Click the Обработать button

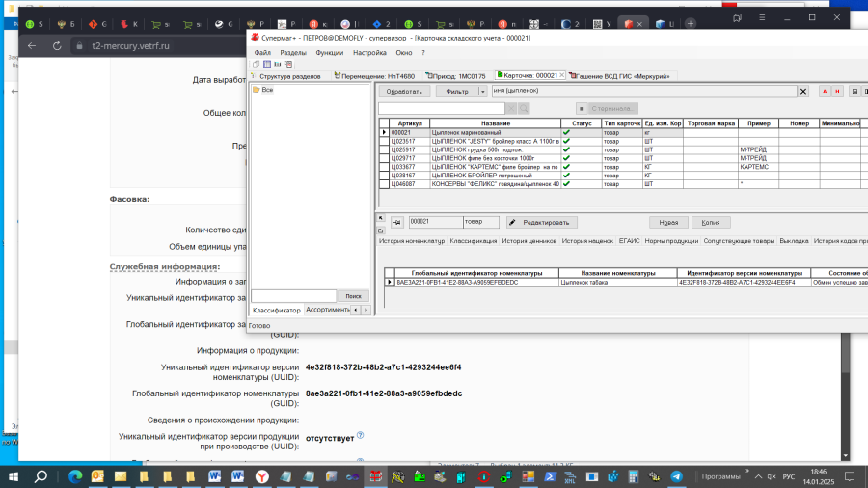point(404,92)
